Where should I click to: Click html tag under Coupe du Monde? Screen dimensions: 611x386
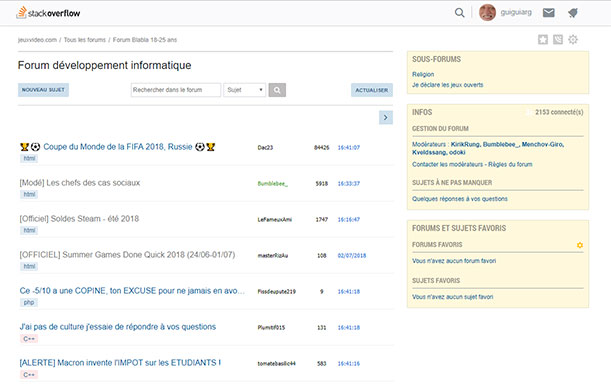tap(29, 159)
